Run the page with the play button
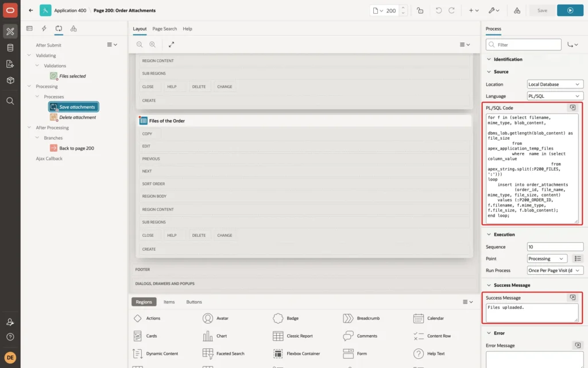 pyautogui.click(x=570, y=10)
